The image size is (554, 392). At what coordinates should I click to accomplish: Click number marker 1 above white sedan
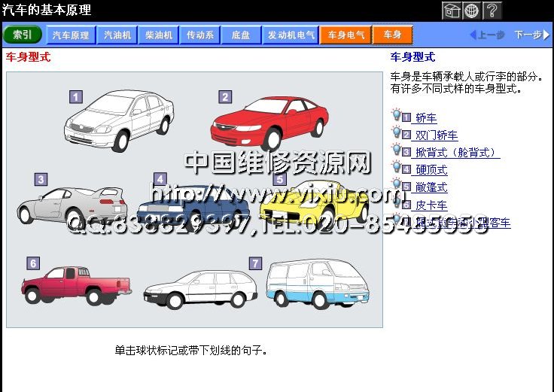click(x=76, y=96)
